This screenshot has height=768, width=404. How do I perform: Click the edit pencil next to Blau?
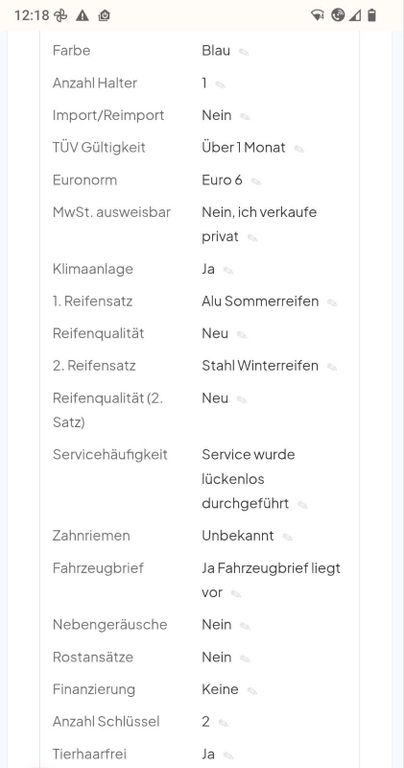(243, 52)
